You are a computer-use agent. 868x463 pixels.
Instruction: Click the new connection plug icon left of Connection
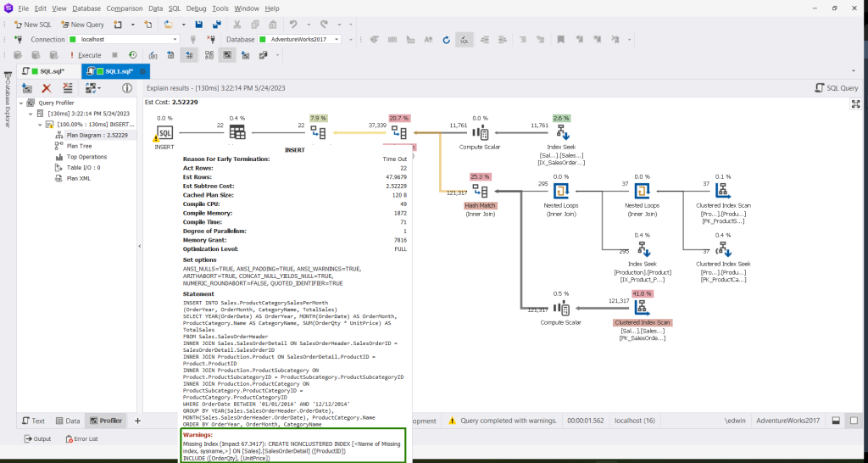18,39
